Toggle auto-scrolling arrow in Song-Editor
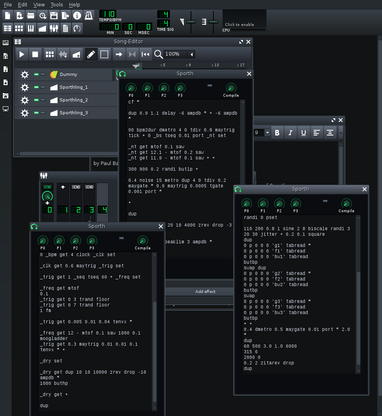This screenshot has width=382, height=416. tap(119, 54)
